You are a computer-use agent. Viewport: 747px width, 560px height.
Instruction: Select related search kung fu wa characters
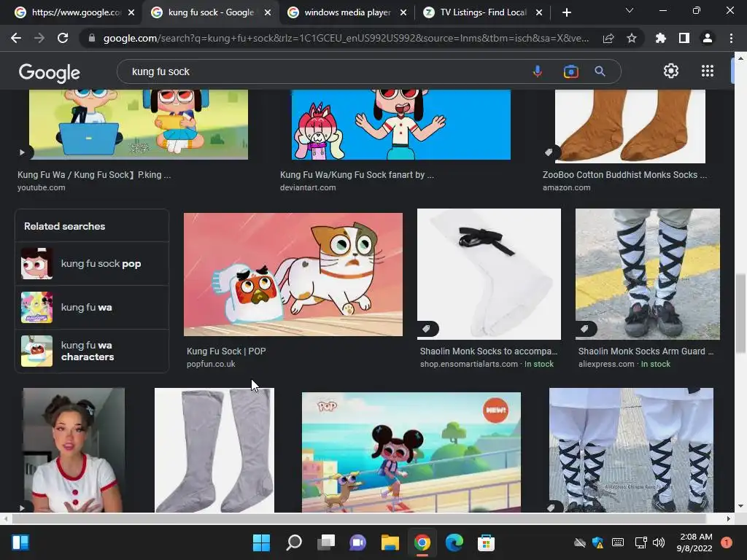(92, 351)
